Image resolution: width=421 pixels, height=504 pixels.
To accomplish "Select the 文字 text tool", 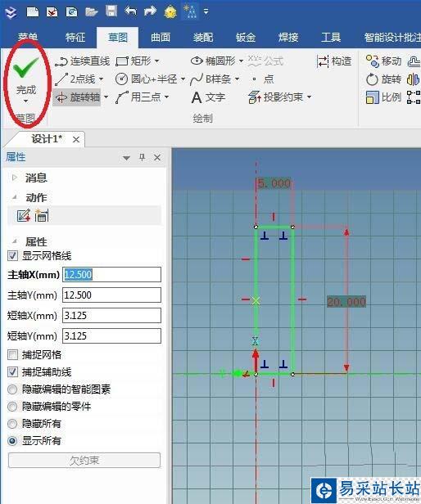I will pyautogui.click(x=208, y=97).
